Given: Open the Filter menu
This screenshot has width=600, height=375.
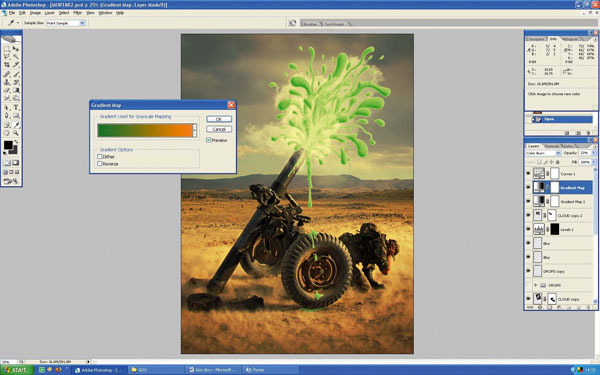Looking at the screenshot, I should pyautogui.click(x=77, y=13).
